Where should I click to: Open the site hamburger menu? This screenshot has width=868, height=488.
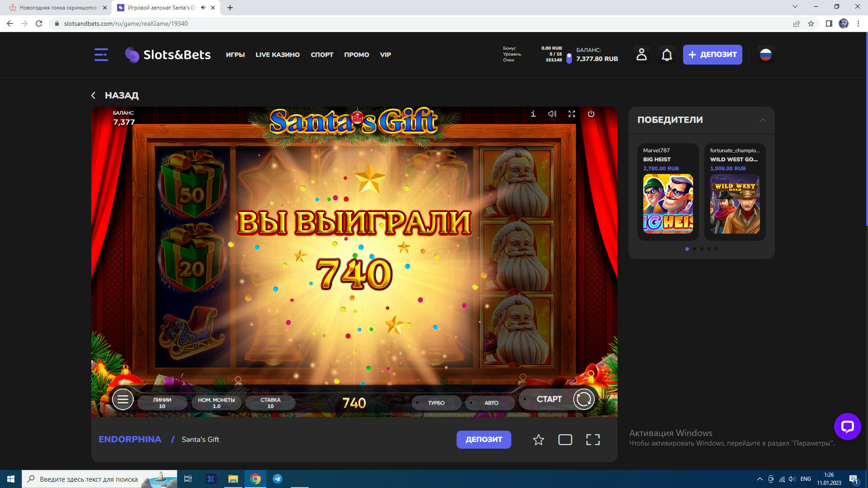tap(101, 55)
